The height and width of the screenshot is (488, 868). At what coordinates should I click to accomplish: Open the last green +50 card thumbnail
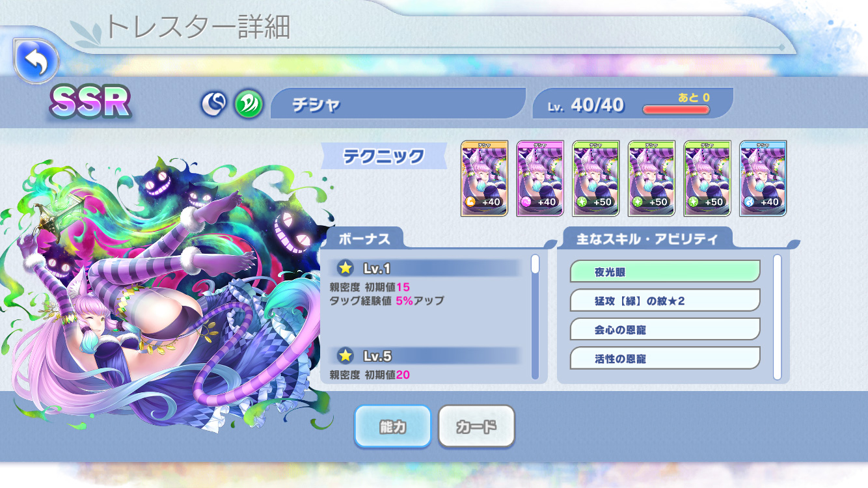(707, 178)
